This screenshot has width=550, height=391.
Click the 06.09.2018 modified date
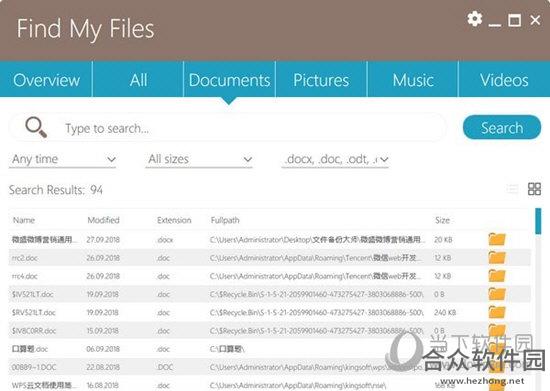(103, 349)
